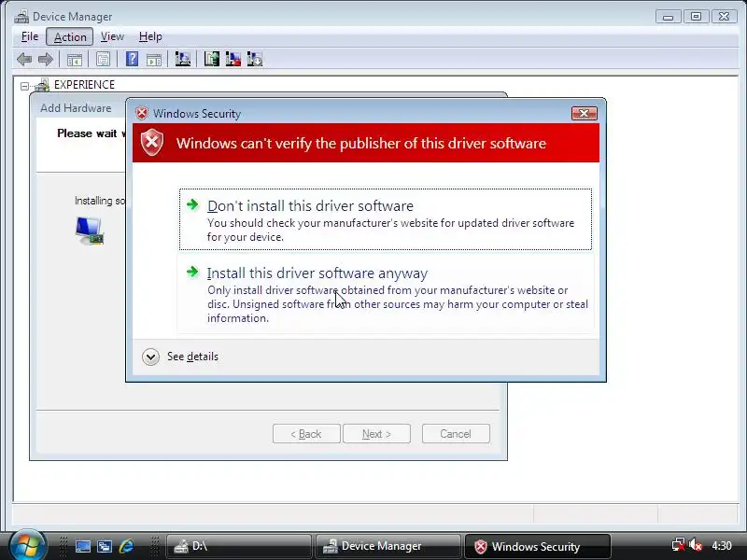Click Update Driver Software toolbar icon
747x560 pixels.
tap(212, 59)
